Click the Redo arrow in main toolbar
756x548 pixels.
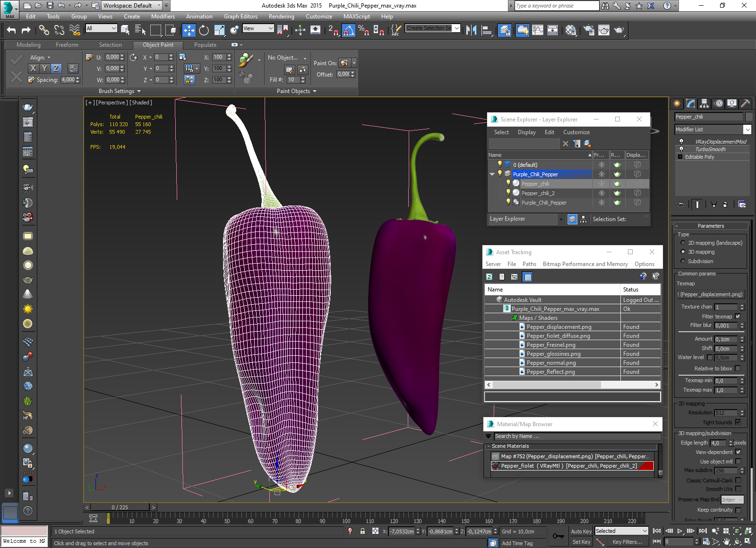26,30
